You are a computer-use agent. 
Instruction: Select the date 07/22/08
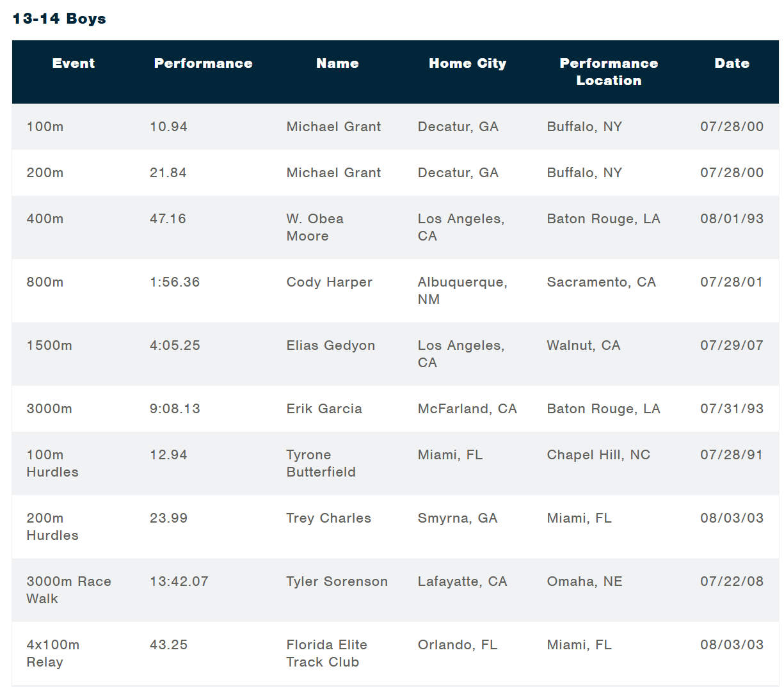coord(732,581)
